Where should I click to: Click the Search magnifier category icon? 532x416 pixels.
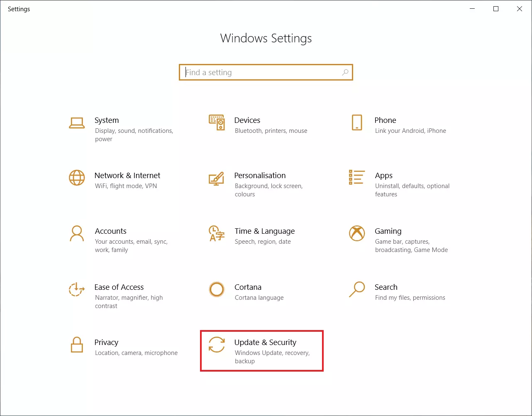(357, 289)
